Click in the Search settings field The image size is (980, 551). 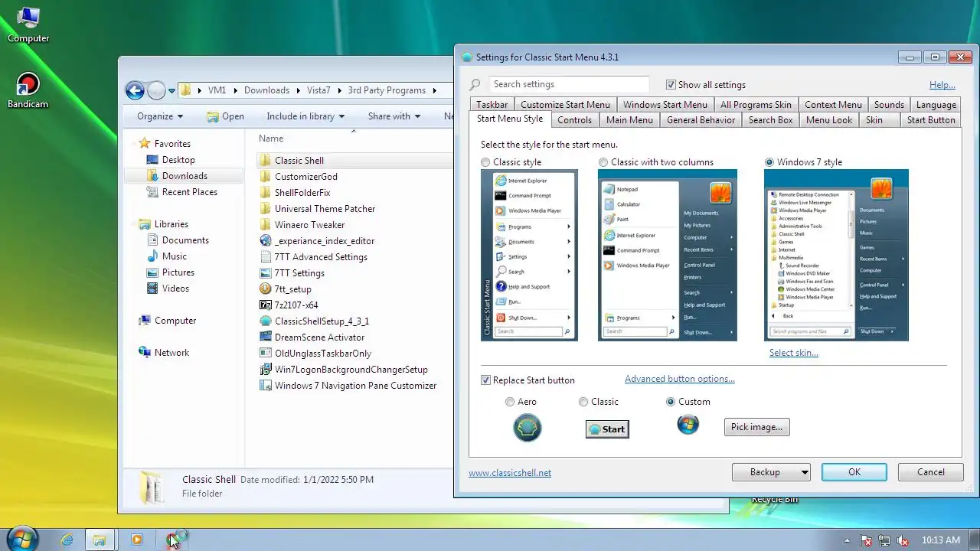coord(568,84)
